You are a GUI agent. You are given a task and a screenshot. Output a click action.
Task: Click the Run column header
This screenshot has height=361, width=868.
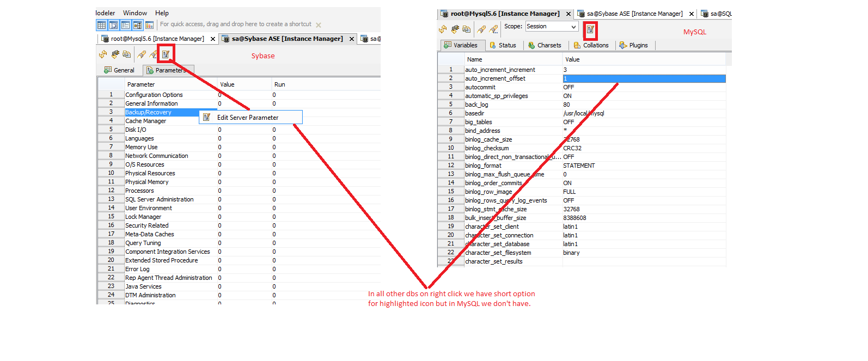326,84
